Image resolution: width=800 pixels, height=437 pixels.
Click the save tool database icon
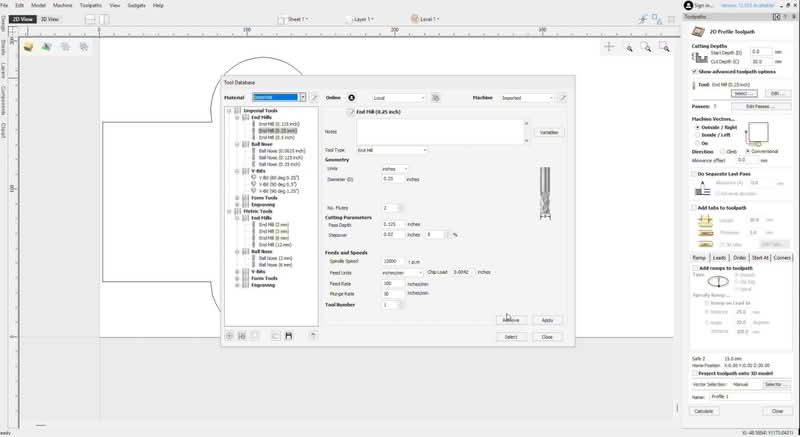pos(288,336)
